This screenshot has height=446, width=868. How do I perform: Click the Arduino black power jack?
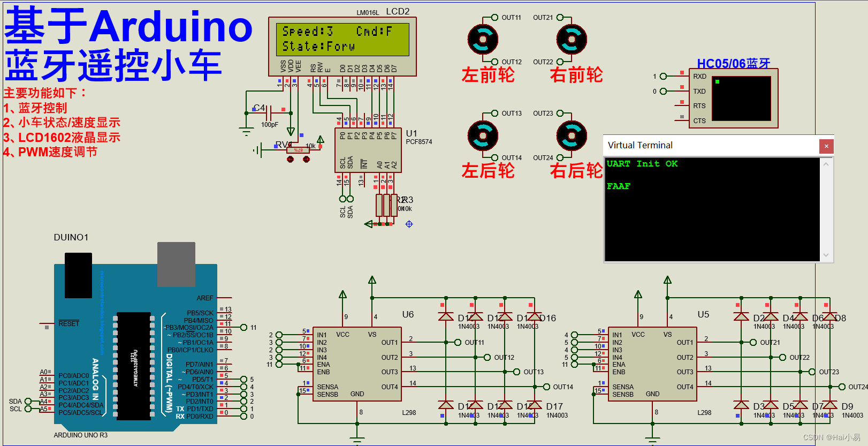pos(78,275)
